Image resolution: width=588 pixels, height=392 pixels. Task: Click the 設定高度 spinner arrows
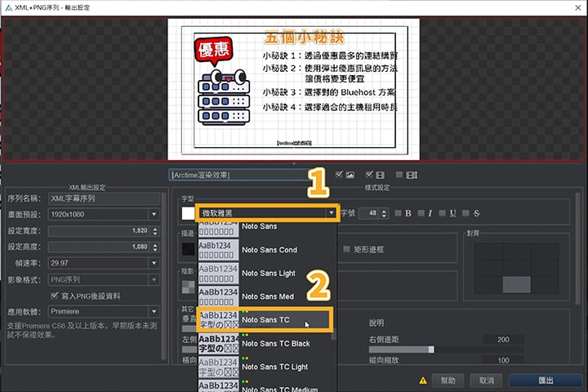coord(155,247)
